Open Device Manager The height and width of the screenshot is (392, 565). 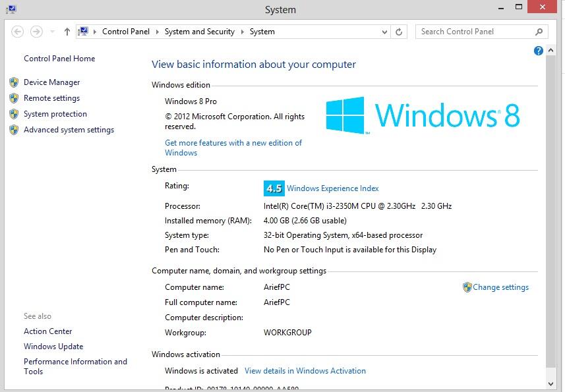(x=52, y=82)
